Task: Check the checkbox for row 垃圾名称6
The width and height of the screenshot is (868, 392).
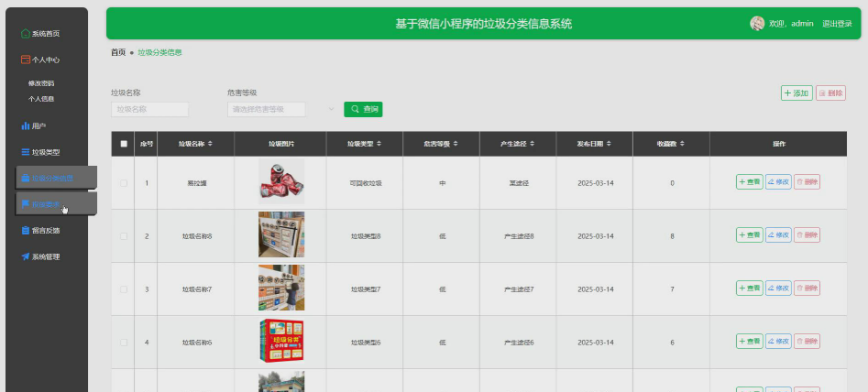Action: click(x=124, y=343)
